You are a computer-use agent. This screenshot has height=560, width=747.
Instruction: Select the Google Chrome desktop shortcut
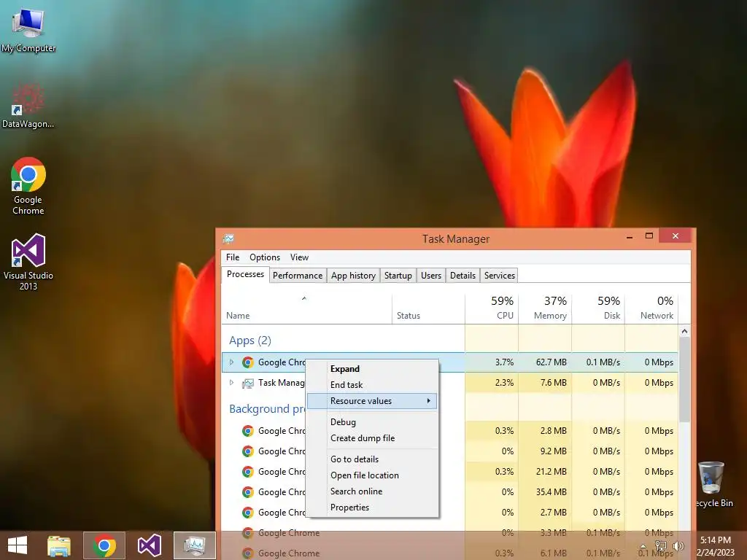(28, 186)
